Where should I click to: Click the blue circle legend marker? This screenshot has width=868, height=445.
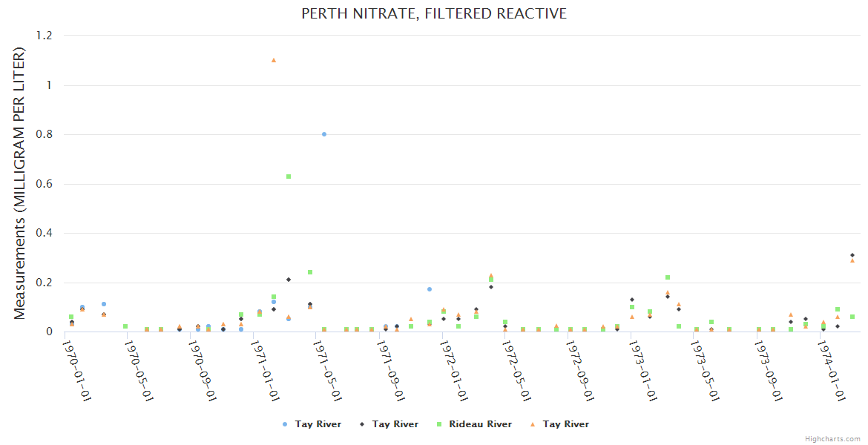point(285,424)
